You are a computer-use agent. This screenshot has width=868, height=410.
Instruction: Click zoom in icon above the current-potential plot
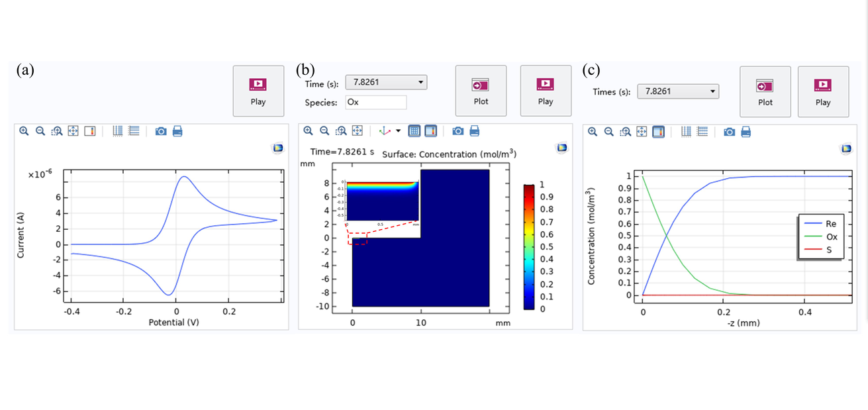coord(24,131)
